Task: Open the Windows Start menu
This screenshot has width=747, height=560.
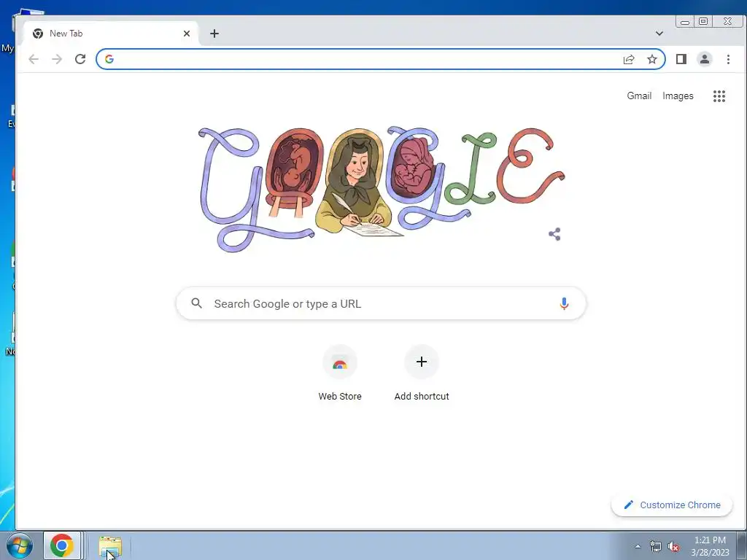Action: pos(20,545)
